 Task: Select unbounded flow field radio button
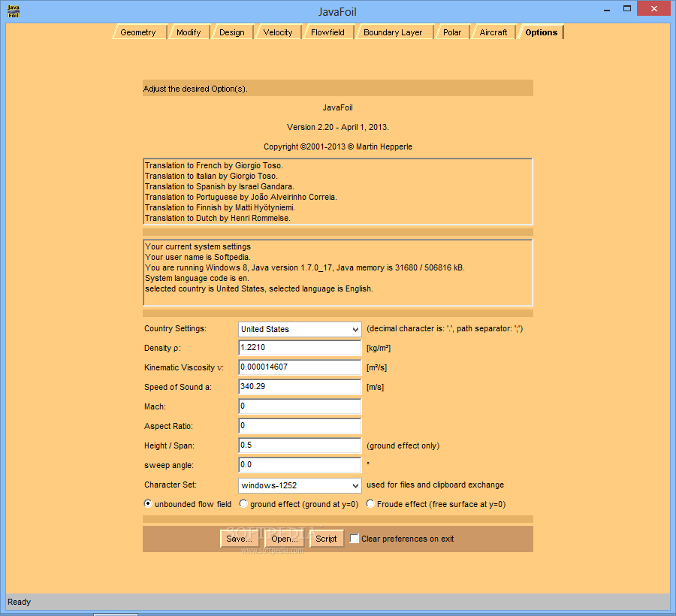tap(148, 503)
